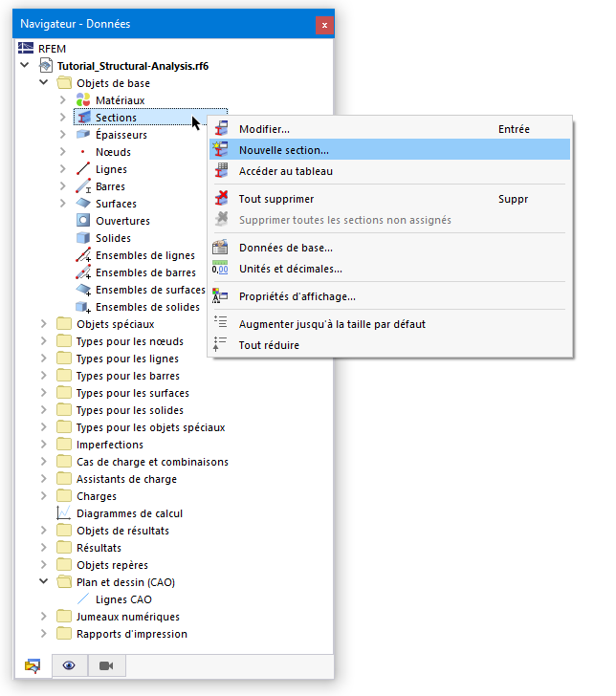The height and width of the screenshot is (696, 616).
Task: Select Tout supprimer menu entry
Action: 389,199
